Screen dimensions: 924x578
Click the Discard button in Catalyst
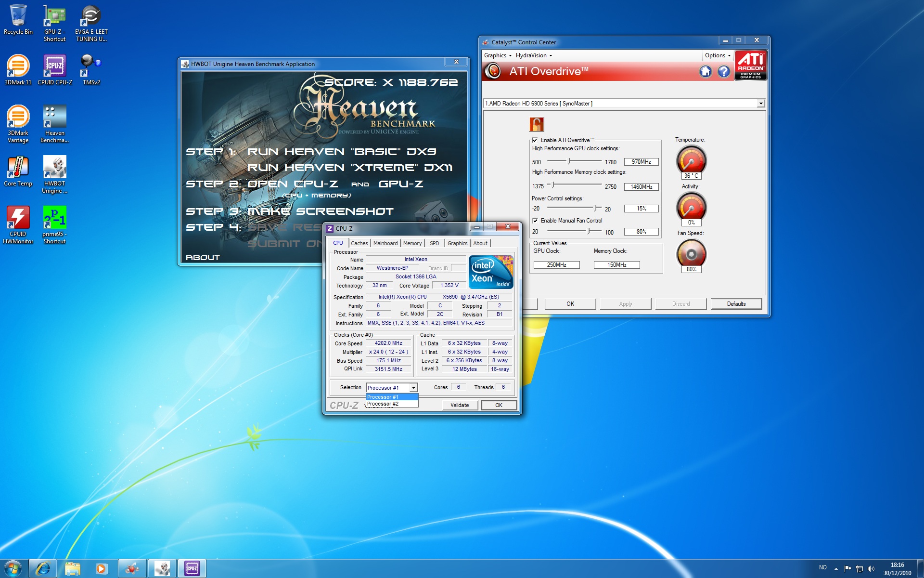(x=681, y=304)
